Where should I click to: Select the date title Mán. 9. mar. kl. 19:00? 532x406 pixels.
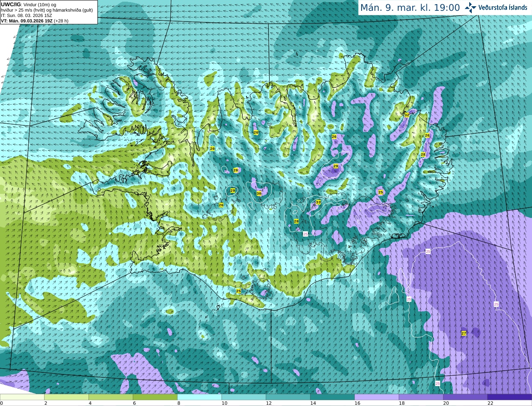pos(410,7)
